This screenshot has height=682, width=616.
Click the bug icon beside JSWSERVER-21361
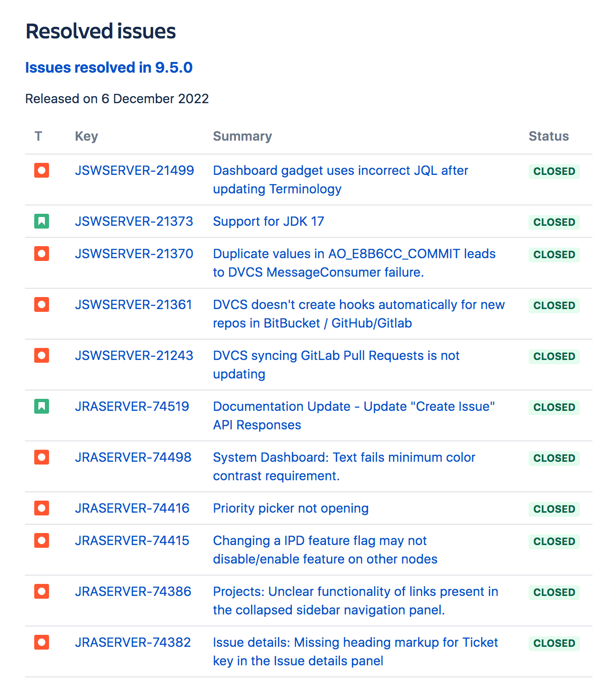tap(42, 305)
